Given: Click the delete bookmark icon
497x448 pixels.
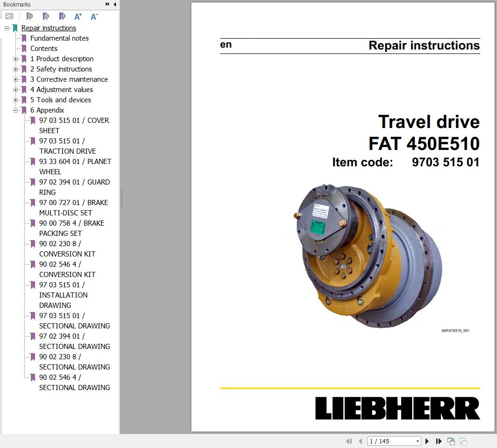Looking at the screenshot, I should pyautogui.click(x=29, y=16).
